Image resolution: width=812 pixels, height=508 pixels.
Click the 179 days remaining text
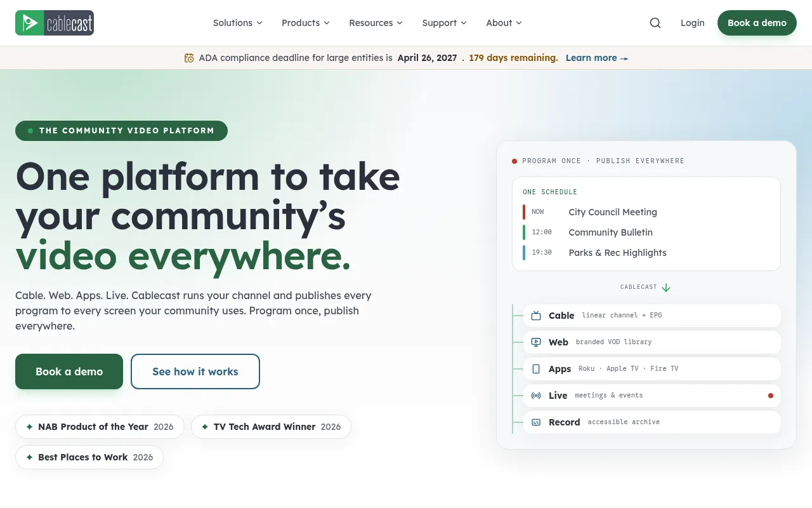pos(514,58)
